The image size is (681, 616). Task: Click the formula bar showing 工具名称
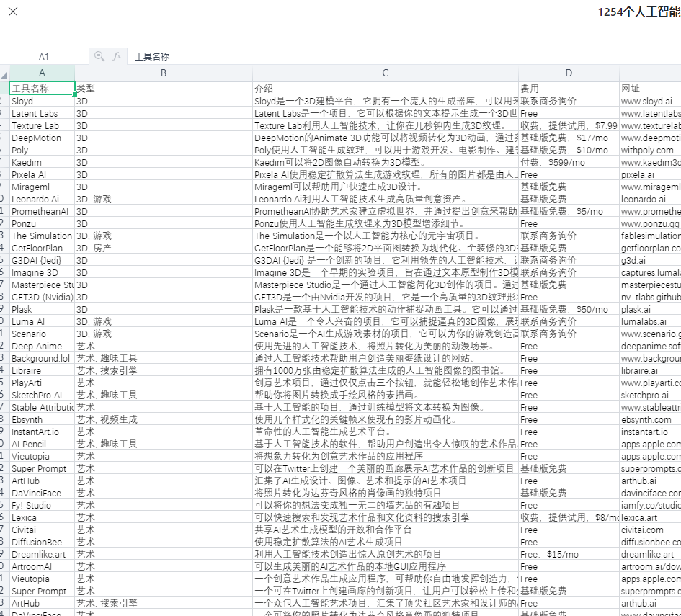pos(404,56)
